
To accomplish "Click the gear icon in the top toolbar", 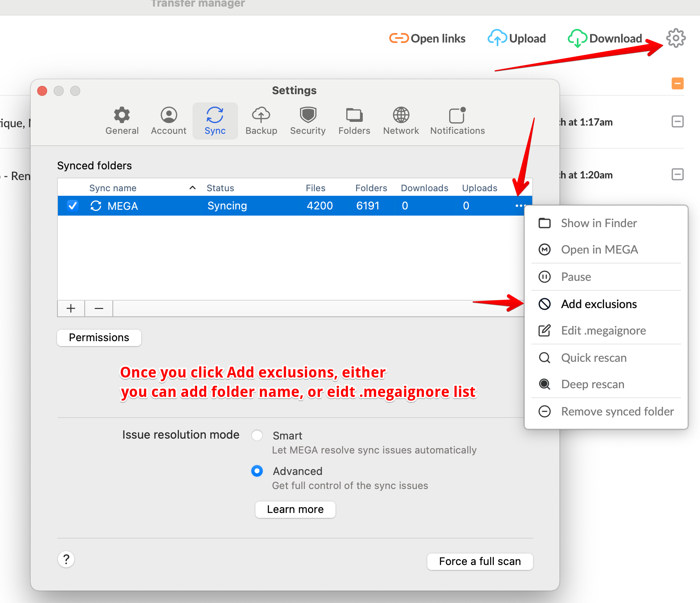I will (x=676, y=38).
